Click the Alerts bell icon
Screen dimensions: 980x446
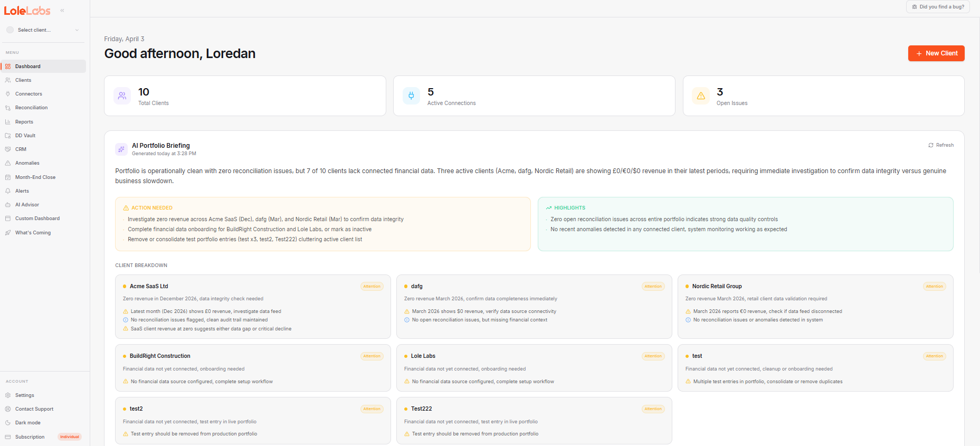coord(8,191)
